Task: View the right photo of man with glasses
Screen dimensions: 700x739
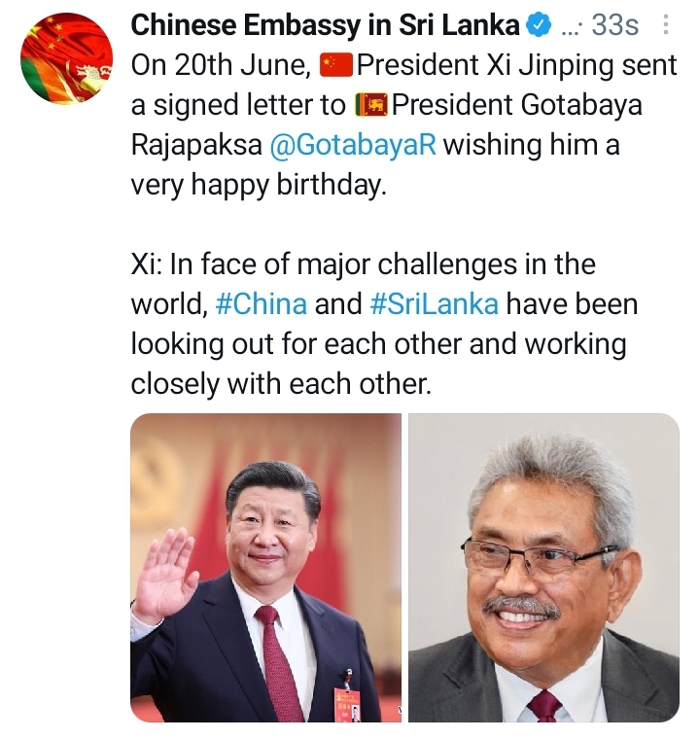Action: pyautogui.click(x=543, y=568)
